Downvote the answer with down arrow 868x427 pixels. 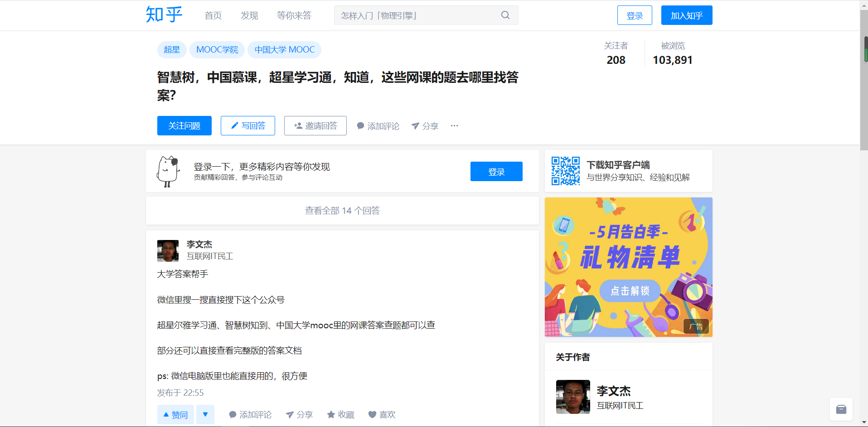point(205,414)
